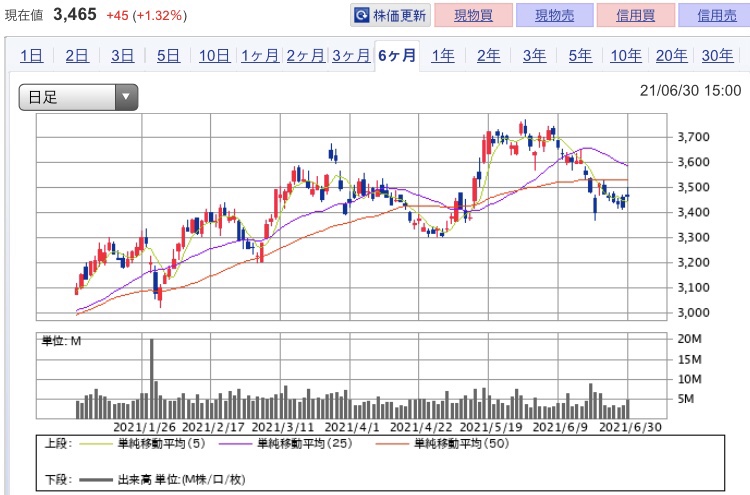Click the 2021/1/26 date axis label

click(x=144, y=427)
